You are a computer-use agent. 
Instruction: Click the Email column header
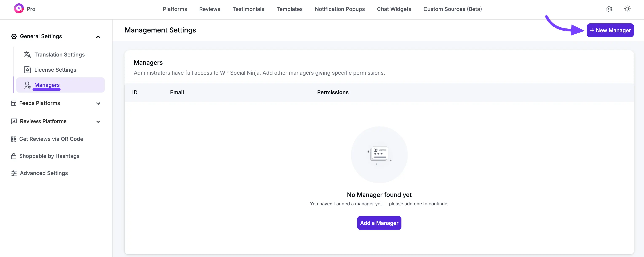point(177,92)
